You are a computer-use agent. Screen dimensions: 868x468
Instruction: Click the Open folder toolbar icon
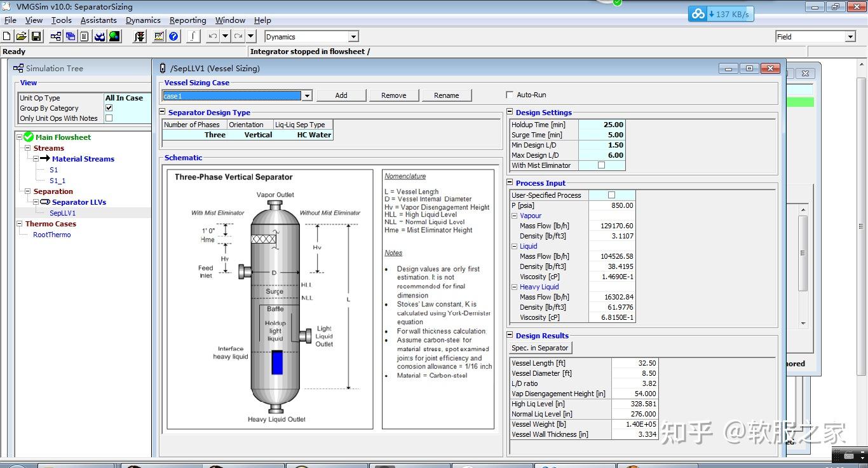22,37
